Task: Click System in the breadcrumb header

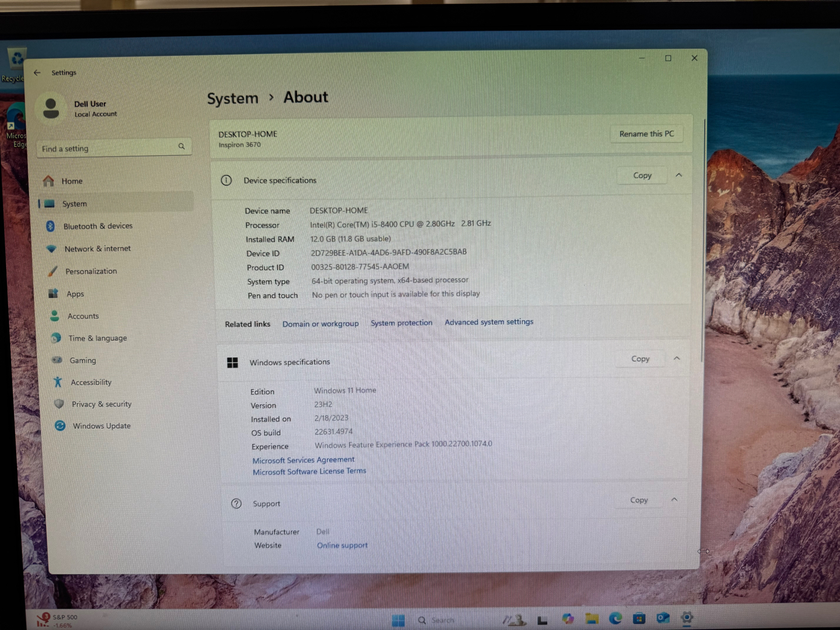Action: pos(232,99)
